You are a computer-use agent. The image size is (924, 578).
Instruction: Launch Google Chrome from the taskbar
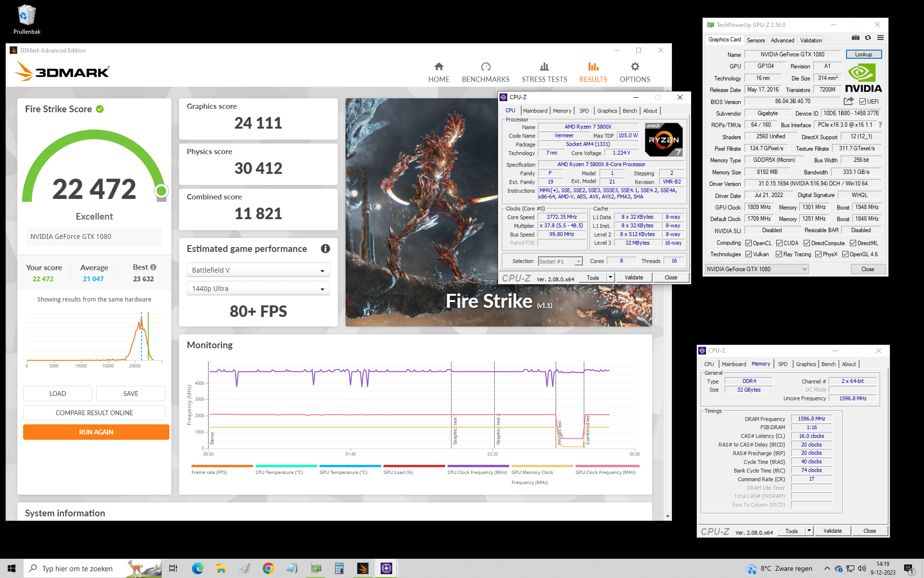point(268,568)
